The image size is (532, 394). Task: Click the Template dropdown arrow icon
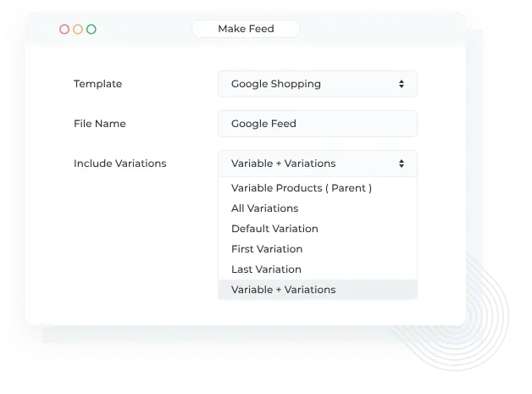(x=402, y=84)
